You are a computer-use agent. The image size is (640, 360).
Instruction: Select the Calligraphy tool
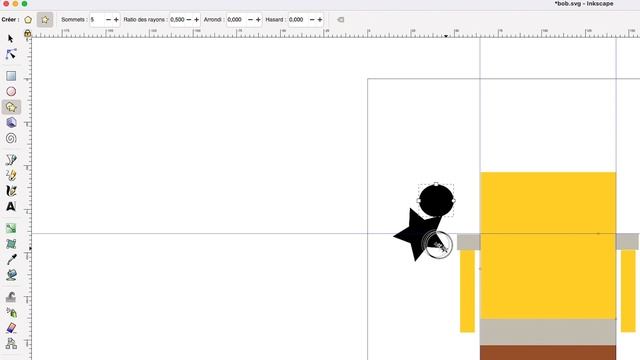11,191
